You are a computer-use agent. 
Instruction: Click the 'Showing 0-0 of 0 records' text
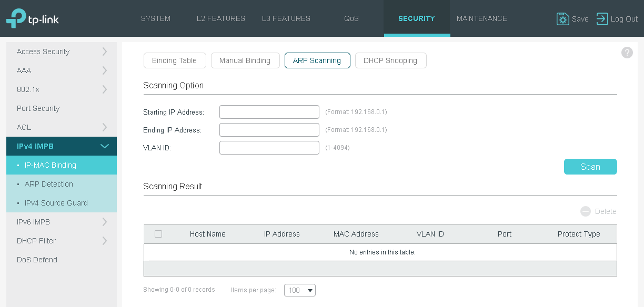tap(179, 290)
